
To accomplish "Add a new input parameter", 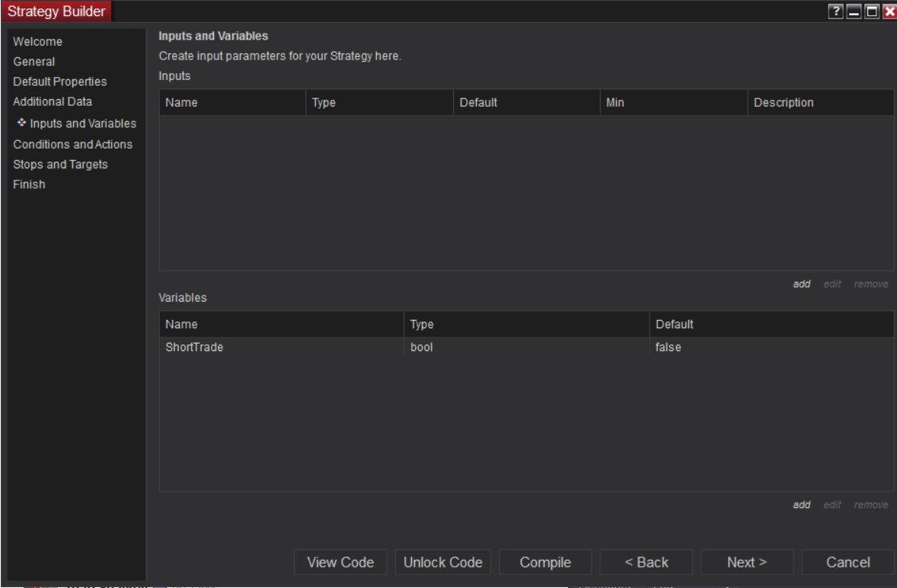I will (x=801, y=284).
